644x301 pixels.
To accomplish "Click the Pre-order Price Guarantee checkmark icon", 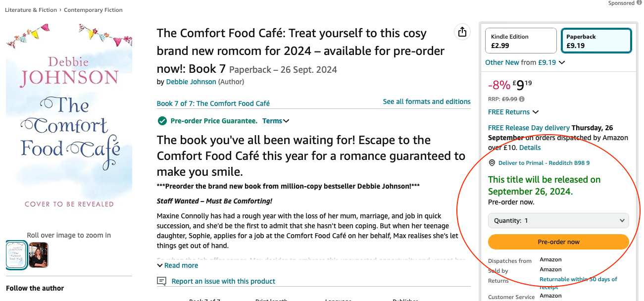I will 162,121.
